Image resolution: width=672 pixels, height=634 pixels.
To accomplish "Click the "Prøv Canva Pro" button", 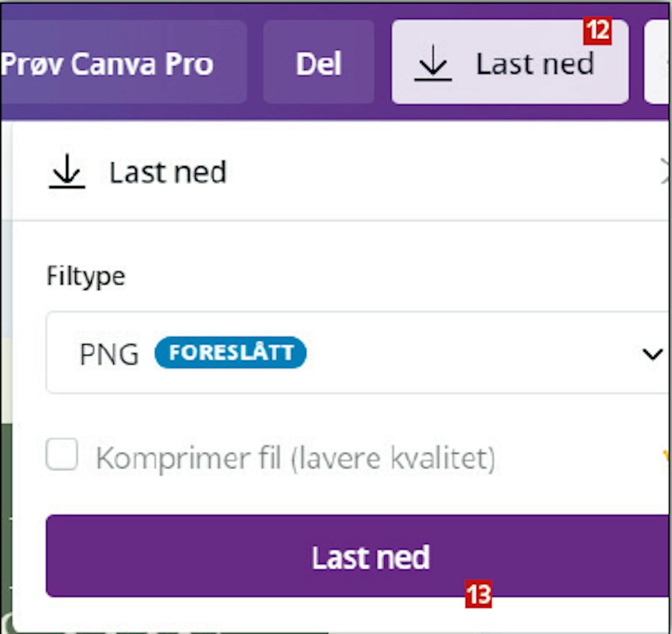I will [x=108, y=63].
